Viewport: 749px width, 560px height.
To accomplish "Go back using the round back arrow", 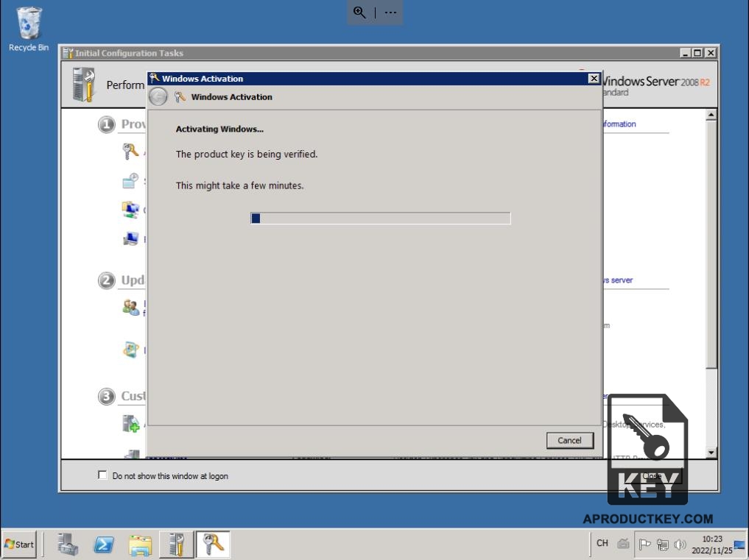I will [x=158, y=97].
